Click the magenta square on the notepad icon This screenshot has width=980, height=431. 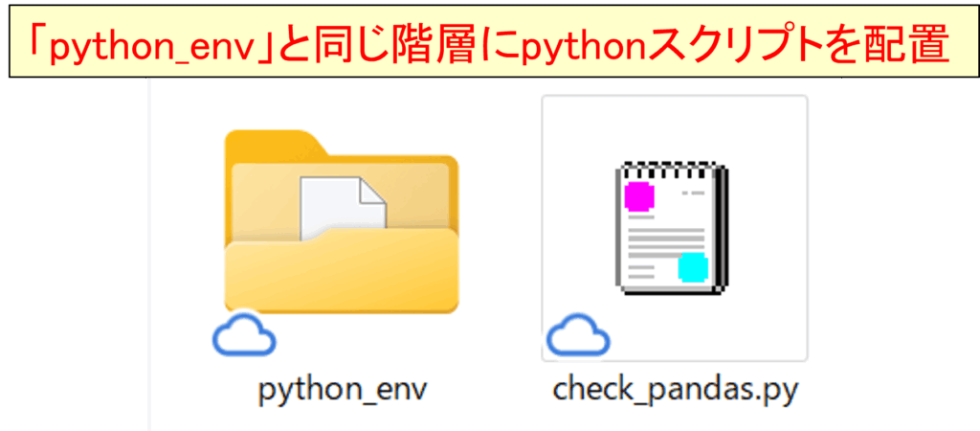point(639,196)
